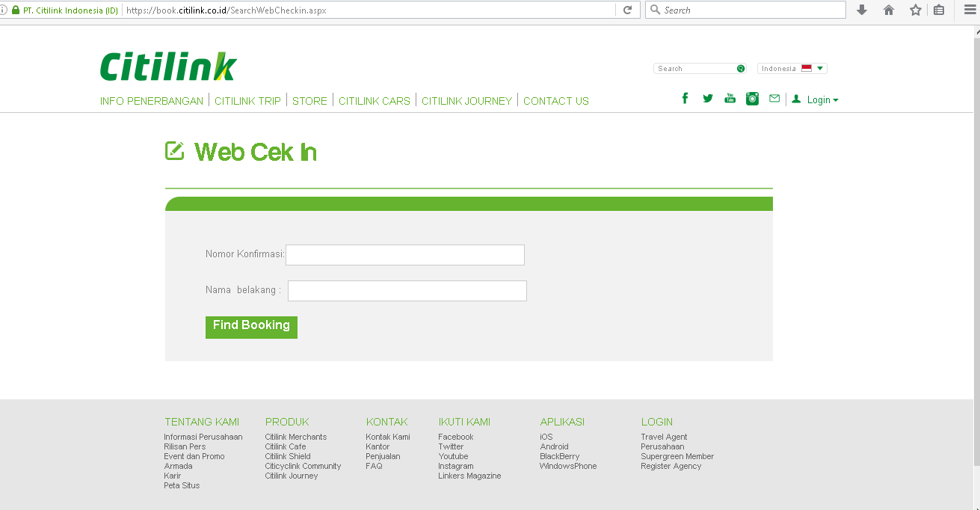The height and width of the screenshot is (510, 980).
Task: Open Rilisan Pers footer link
Action: coord(185,446)
